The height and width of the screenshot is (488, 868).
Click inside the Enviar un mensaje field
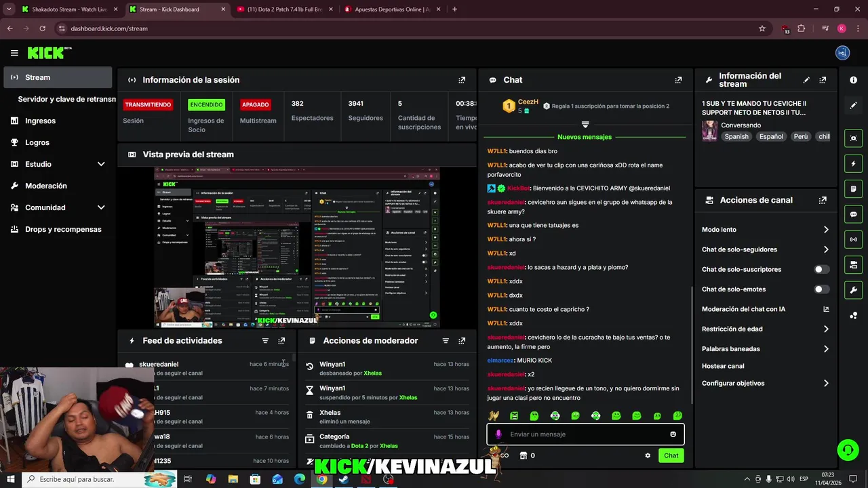[x=587, y=434]
